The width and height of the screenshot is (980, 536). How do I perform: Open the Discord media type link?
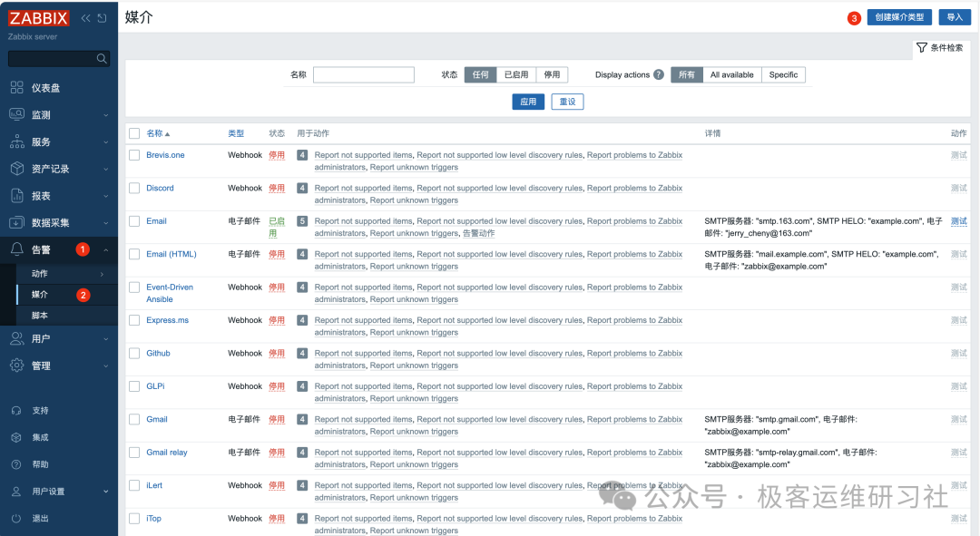(160, 189)
